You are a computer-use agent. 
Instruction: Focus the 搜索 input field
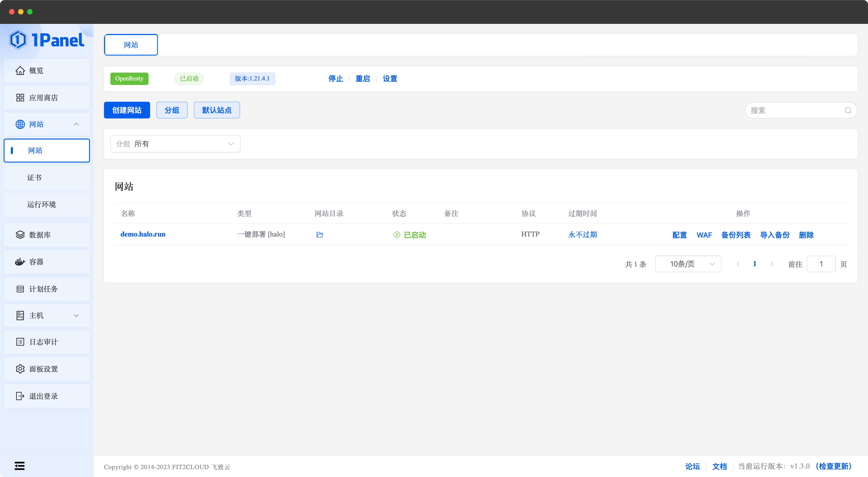tap(801, 110)
